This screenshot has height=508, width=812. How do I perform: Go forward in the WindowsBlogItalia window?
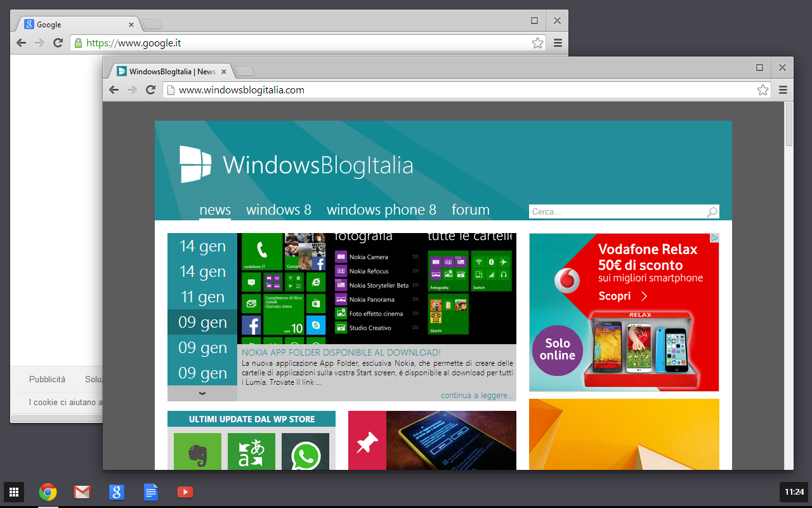(132, 90)
